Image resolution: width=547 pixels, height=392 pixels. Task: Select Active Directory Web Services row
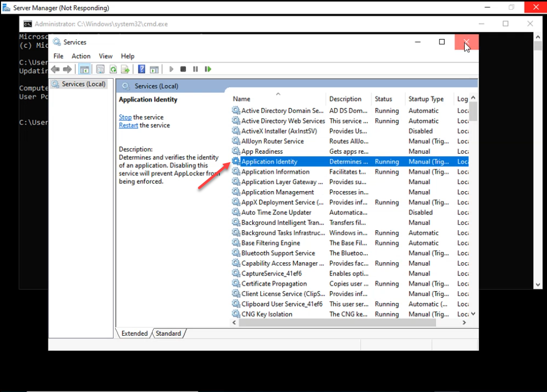click(x=350, y=121)
